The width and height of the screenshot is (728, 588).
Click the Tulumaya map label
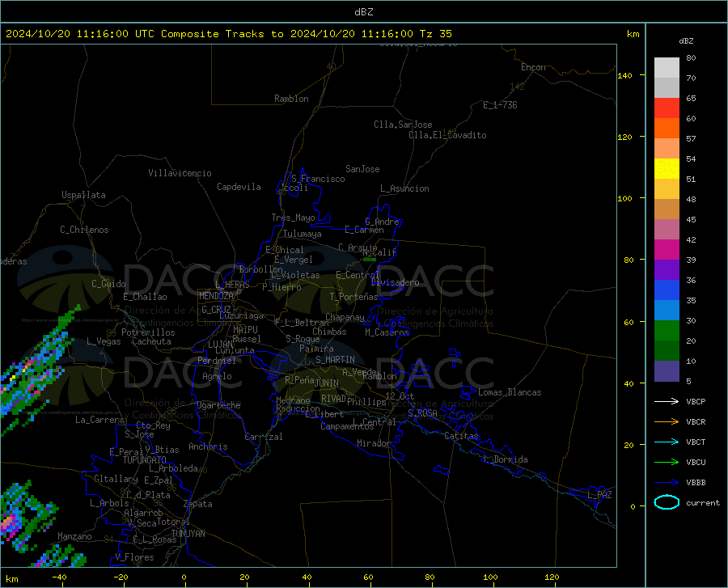[303, 234]
